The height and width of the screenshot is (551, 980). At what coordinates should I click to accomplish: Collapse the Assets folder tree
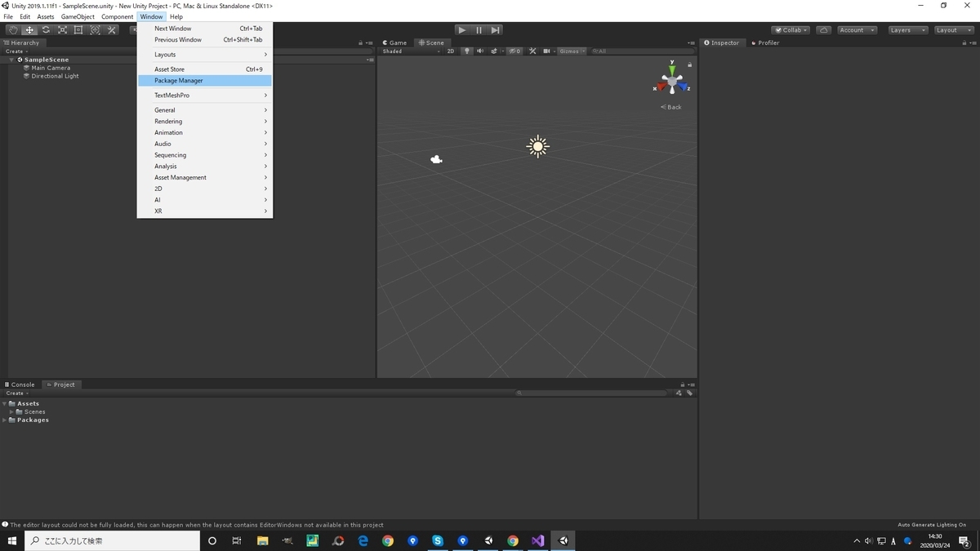tap(5, 403)
